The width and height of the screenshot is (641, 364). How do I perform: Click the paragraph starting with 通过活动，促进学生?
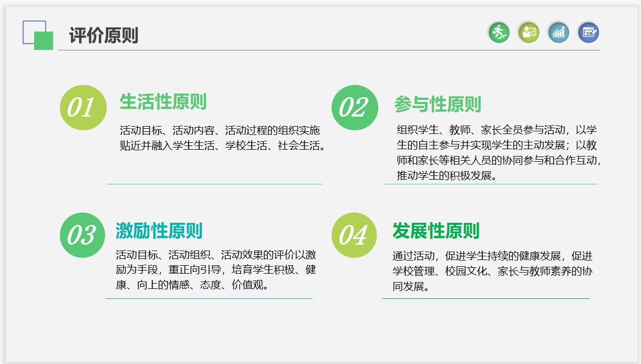click(x=492, y=271)
